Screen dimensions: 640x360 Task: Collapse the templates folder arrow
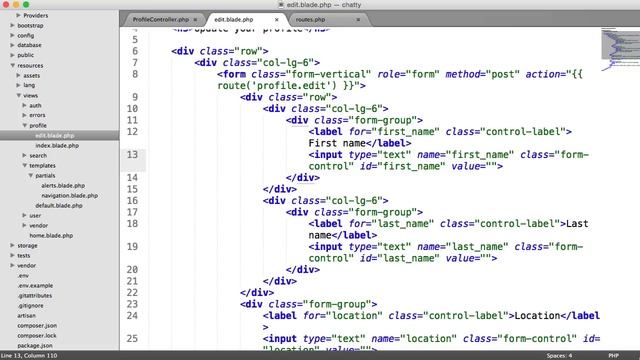(x=24, y=165)
